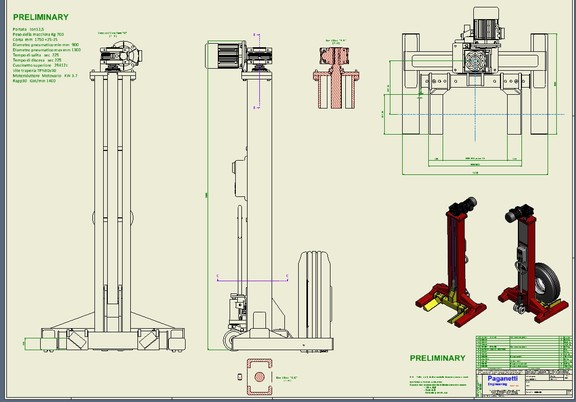Select the front elevation view of the column lift
Viewport: 576px width, 402px height.
click(112, 197)
